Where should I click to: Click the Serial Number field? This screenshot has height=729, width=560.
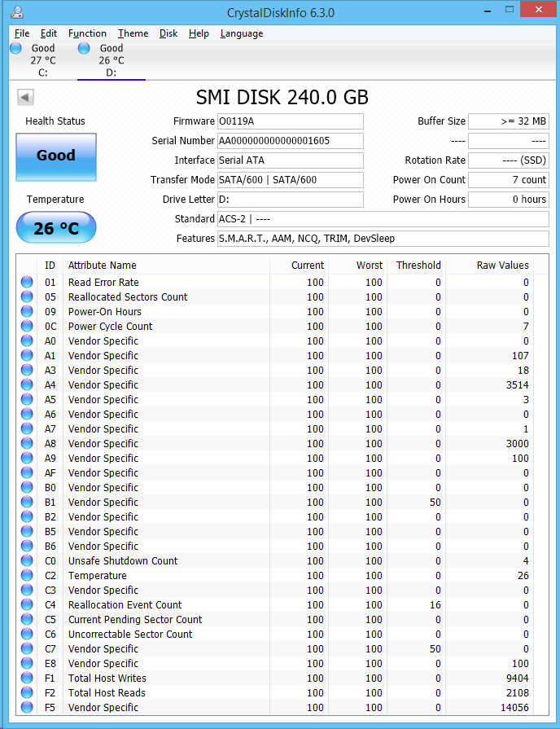(x=290, y=141)
